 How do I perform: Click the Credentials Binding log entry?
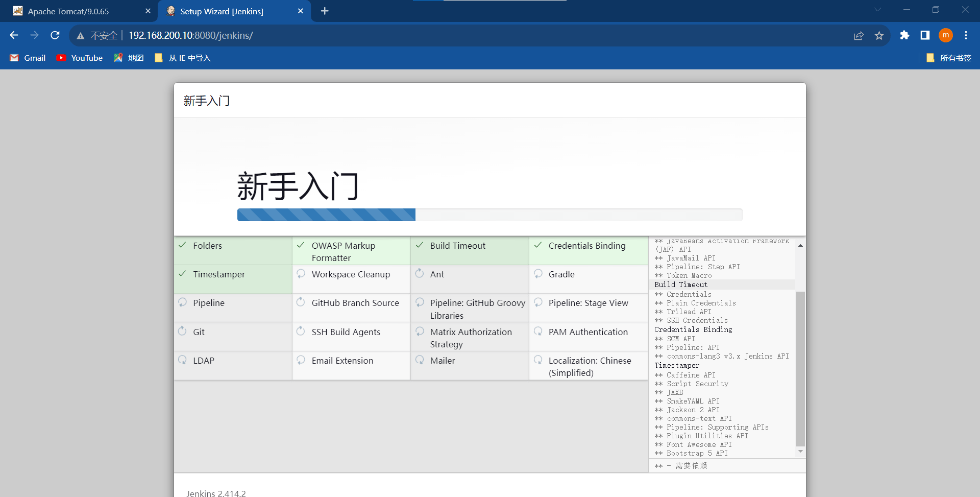tap(693, 329)
